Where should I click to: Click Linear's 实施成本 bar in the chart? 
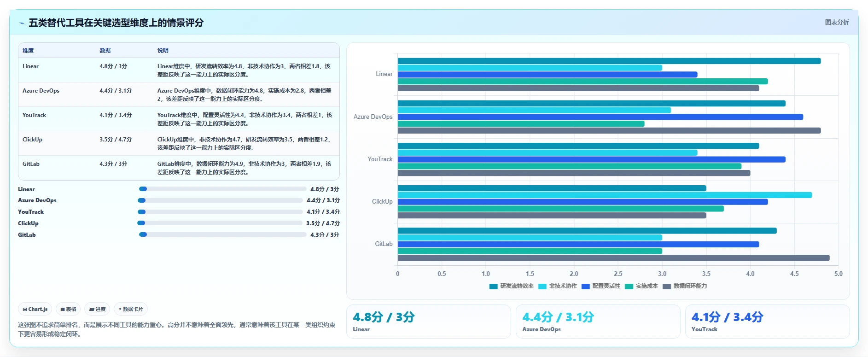click(x=583, y=82)
